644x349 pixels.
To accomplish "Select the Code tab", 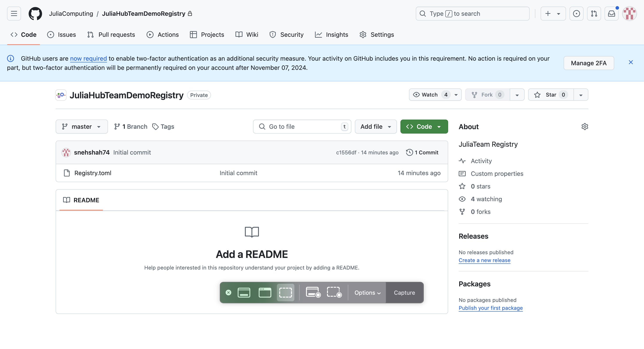I will click(23, 34).
